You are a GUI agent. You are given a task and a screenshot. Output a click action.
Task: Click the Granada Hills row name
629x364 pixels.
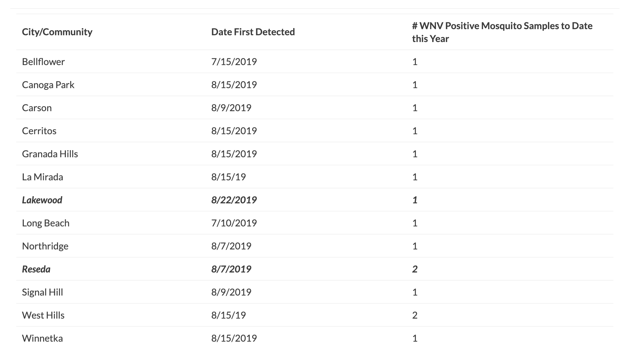(x=50, y=154)
